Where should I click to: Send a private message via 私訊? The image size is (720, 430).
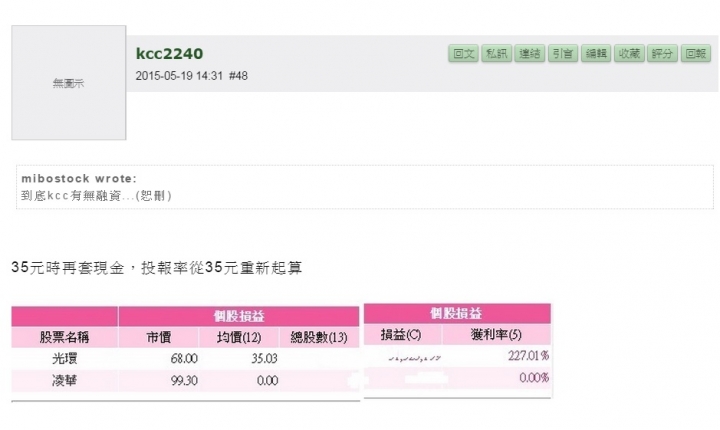pyautogui.click(x=496, y=54)
